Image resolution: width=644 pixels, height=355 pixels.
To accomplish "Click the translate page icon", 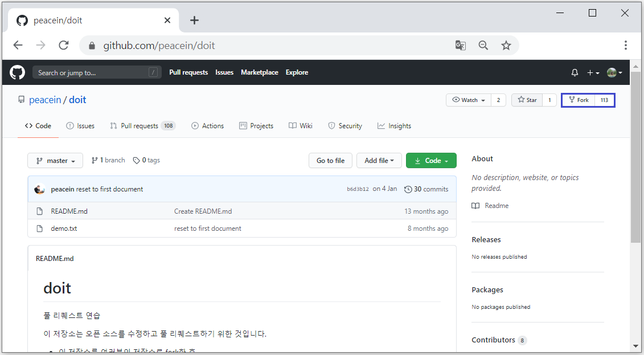I will pyautogui.click(x=461, y=45).
